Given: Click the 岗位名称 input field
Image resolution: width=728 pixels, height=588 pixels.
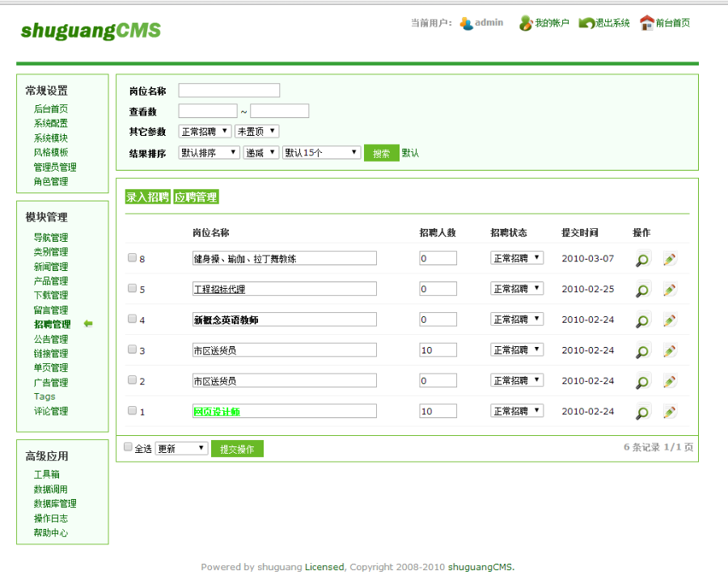Looking at the screenshot, I should point(229,90).
